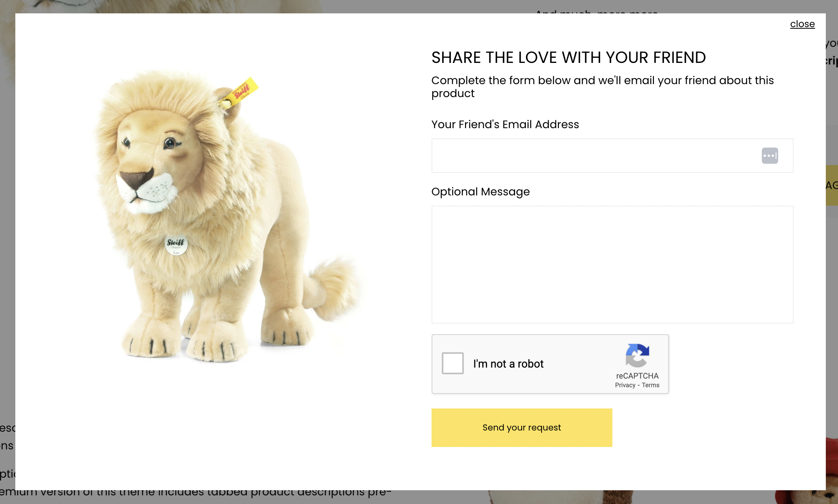Open the reCAPTCHA Privacy link
The image size is (838, 504).
click(x=625, y=385)
